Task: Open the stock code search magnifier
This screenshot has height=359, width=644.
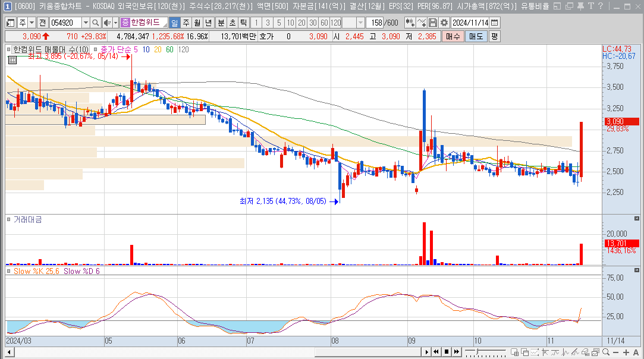Action: [95, 23]
